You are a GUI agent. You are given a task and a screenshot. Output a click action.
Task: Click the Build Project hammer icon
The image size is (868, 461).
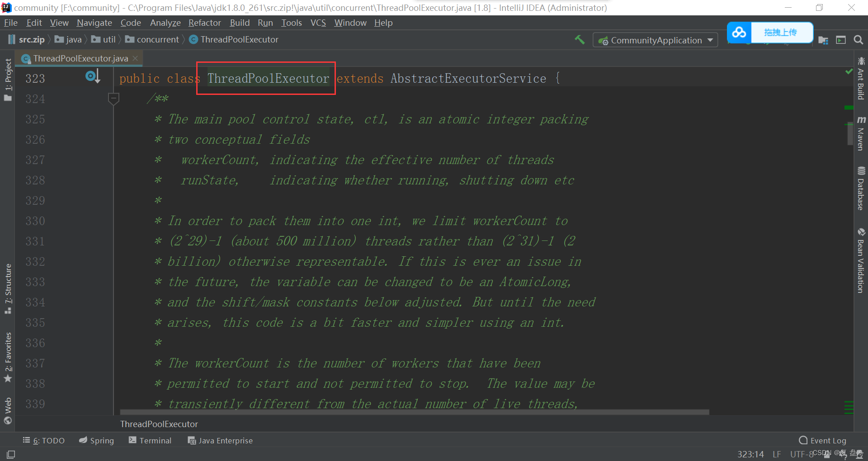[580, 40]
